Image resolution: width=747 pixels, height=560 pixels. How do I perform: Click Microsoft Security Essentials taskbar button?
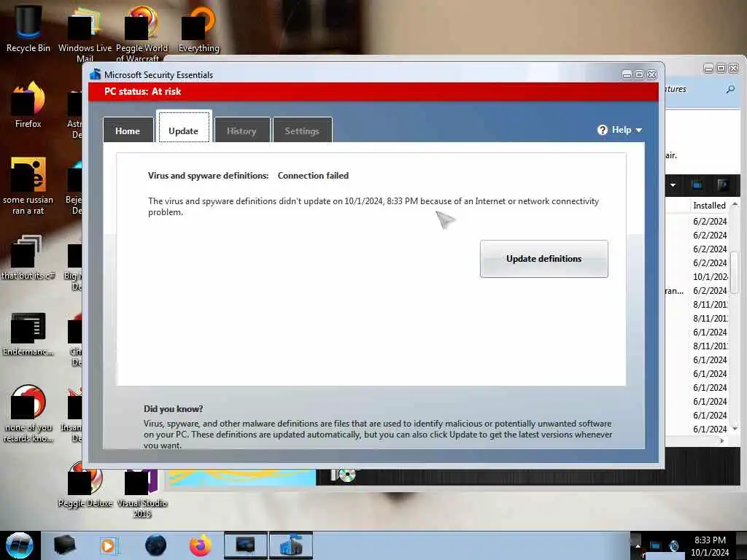coord(291,545)
